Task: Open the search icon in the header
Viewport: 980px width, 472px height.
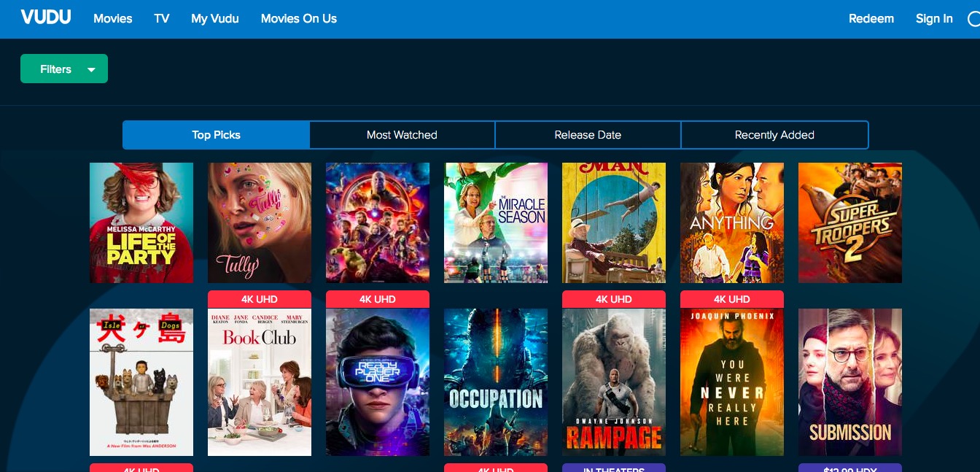Action: 973,20
